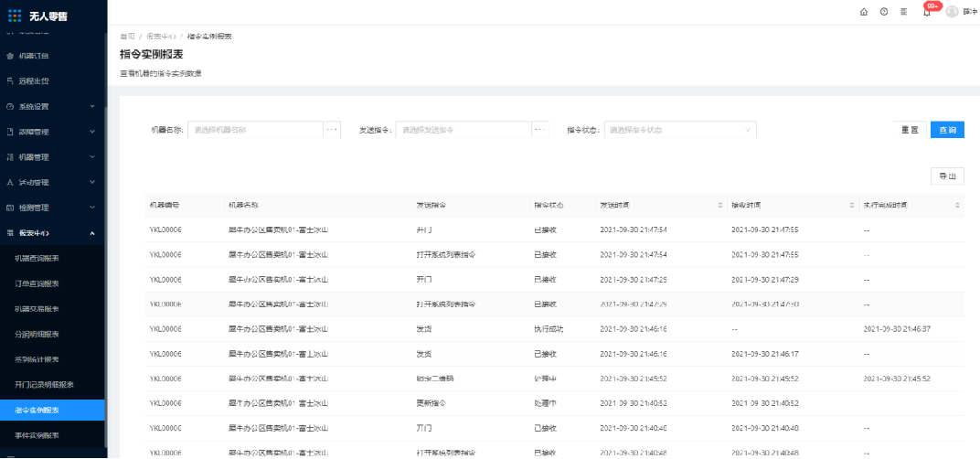Image resolution: width=980 pixels, height=459 pixels.
Task: Click the 机器订单 sidebar icon
Action: click(9, 57)
